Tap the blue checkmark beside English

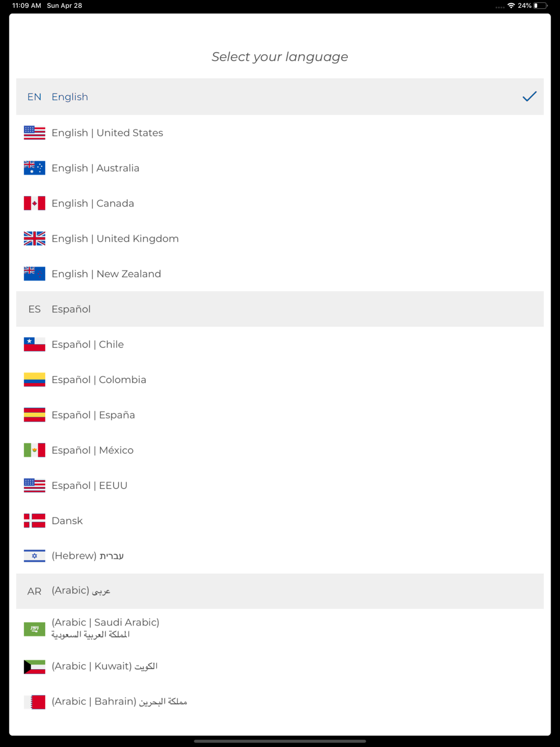[529, 97]
